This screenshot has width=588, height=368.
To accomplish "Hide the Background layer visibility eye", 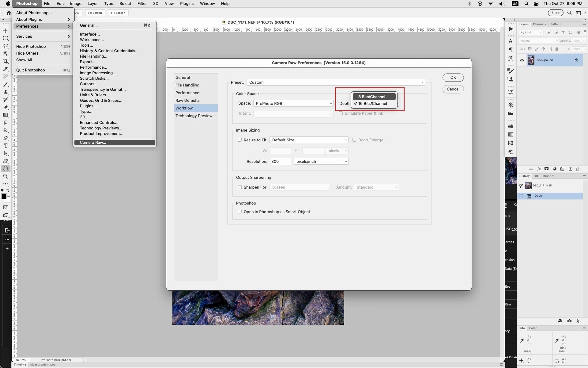I will click(x=522, y=60).
